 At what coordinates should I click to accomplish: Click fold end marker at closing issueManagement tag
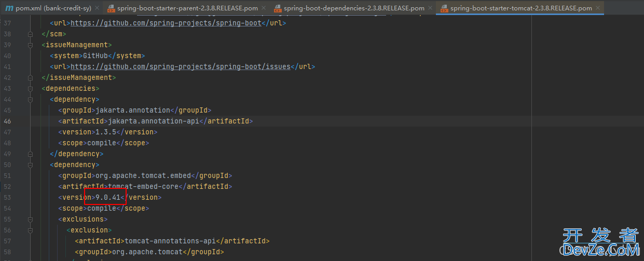[30, 77]
